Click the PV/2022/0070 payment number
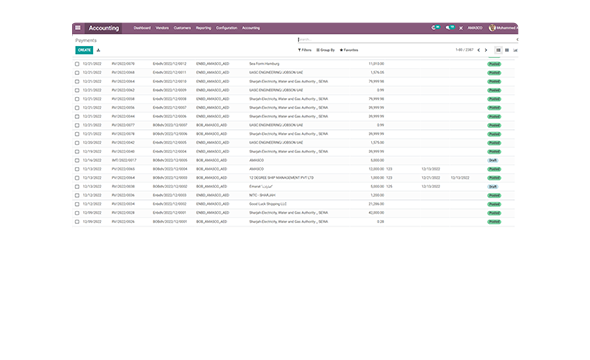Screen dimensions: 590x360 pyautogui.click(x=123, y=64)
